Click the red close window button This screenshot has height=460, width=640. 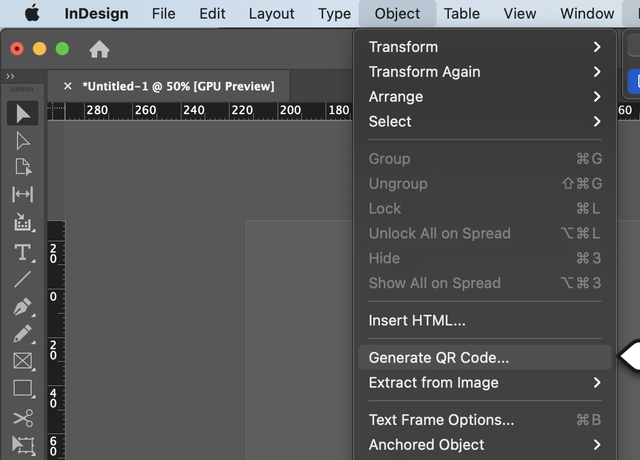[17, 49]
